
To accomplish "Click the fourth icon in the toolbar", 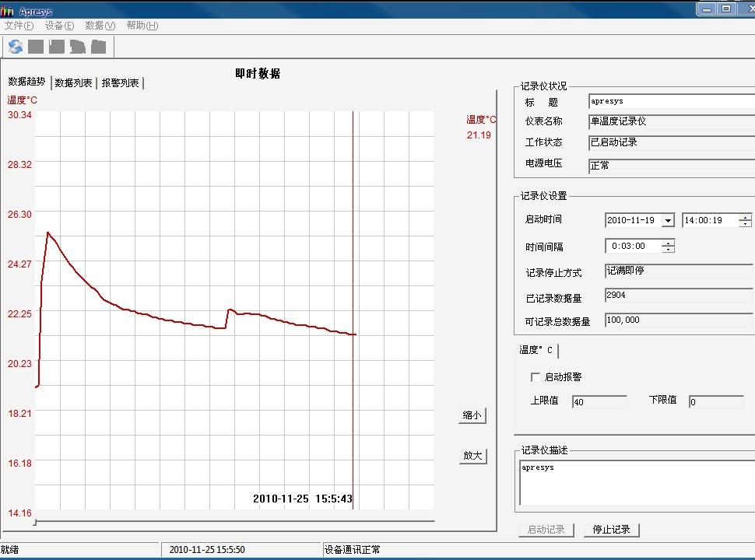I will click(77, 47).
